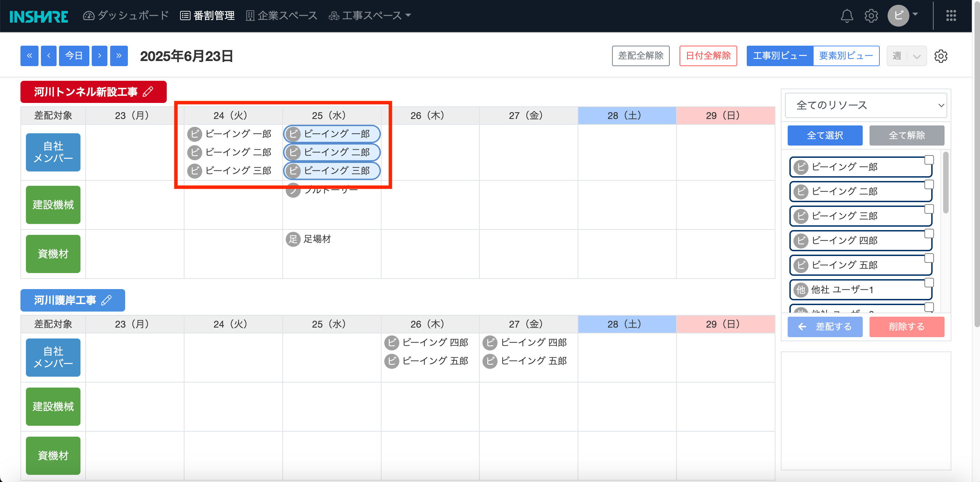Open the apps grid launcher
This screenshot has width=980, height=482.
[x=951, y=16]
